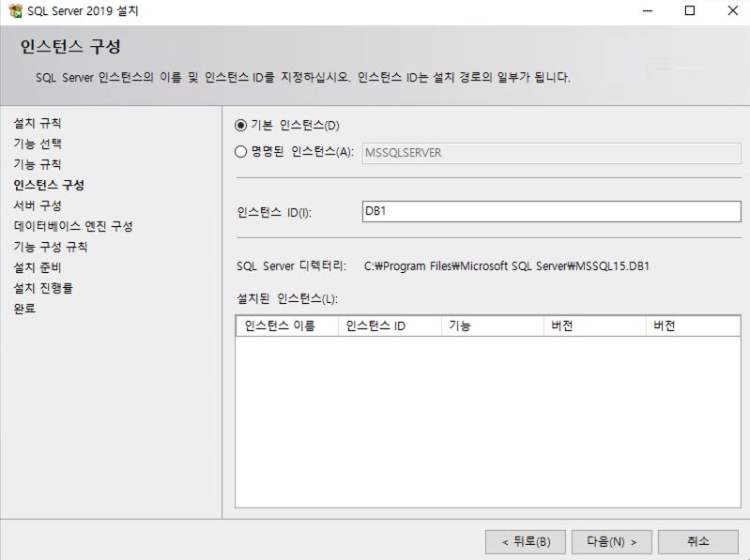Cancel setup with the 취소 button

(x=697, y=542)
